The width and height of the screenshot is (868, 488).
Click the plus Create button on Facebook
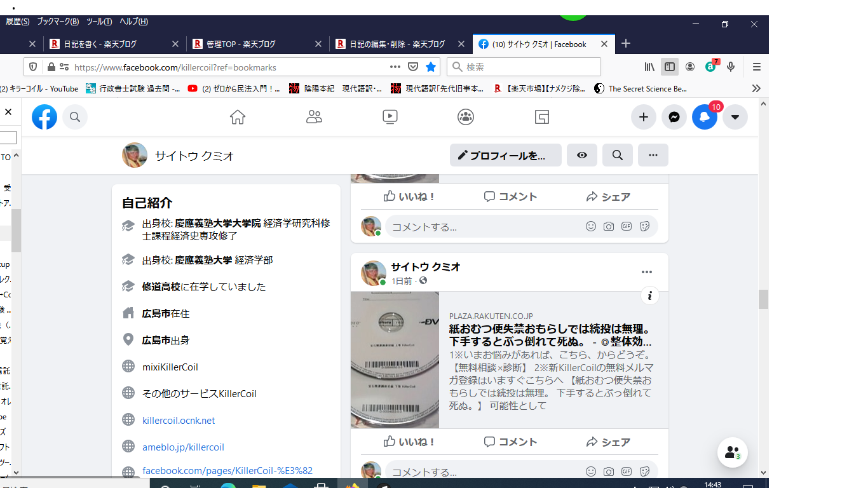click(x=644, y=117)
